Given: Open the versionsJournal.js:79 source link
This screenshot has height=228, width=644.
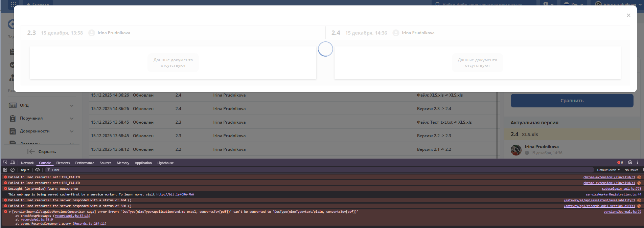Looking at the screenshot, I should click(622, 212).
